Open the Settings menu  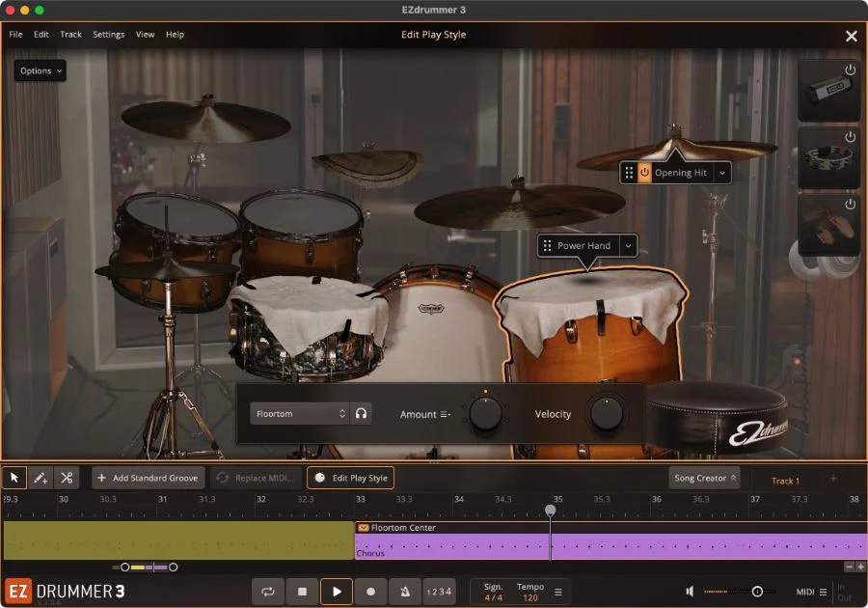click(108, 35)
